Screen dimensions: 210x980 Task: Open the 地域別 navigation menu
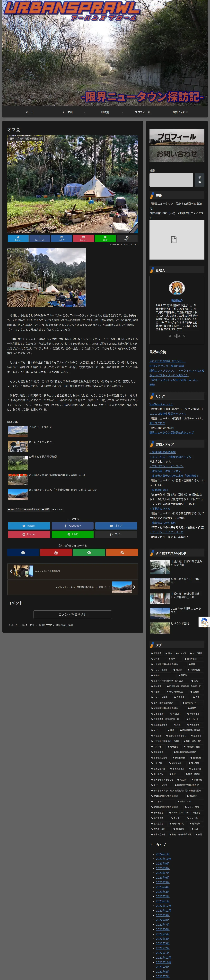pyautogui.click(x=105, y=112)
